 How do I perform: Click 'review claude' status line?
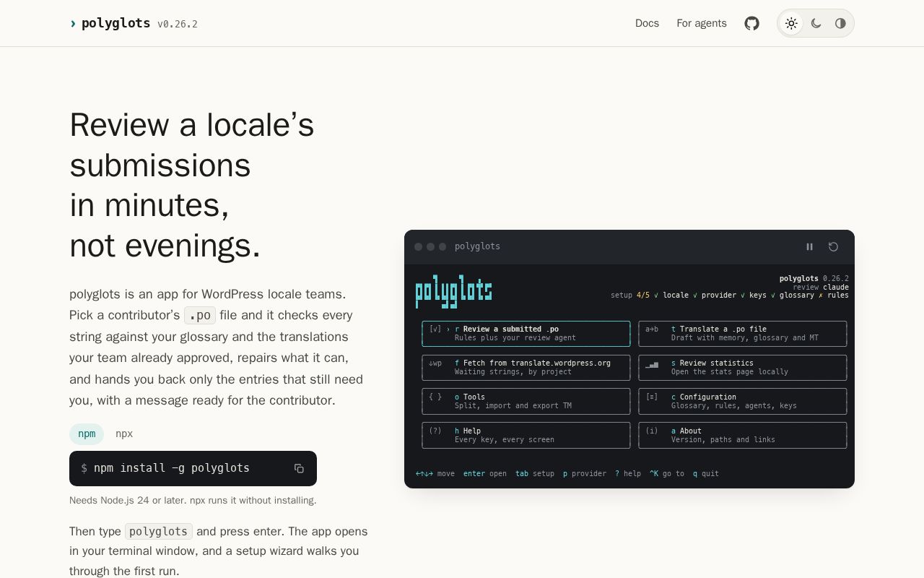coord(821,287)
